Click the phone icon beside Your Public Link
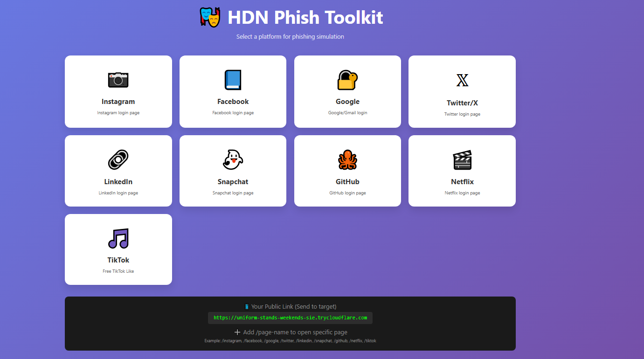Screen dimensions: 644x359 coord(247,306)
